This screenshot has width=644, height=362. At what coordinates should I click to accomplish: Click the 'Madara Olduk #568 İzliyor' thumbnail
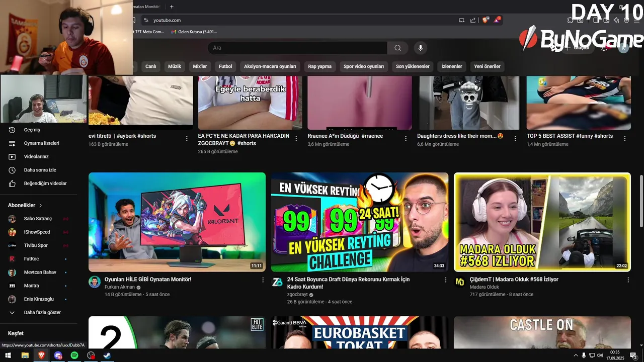(542, 222)
